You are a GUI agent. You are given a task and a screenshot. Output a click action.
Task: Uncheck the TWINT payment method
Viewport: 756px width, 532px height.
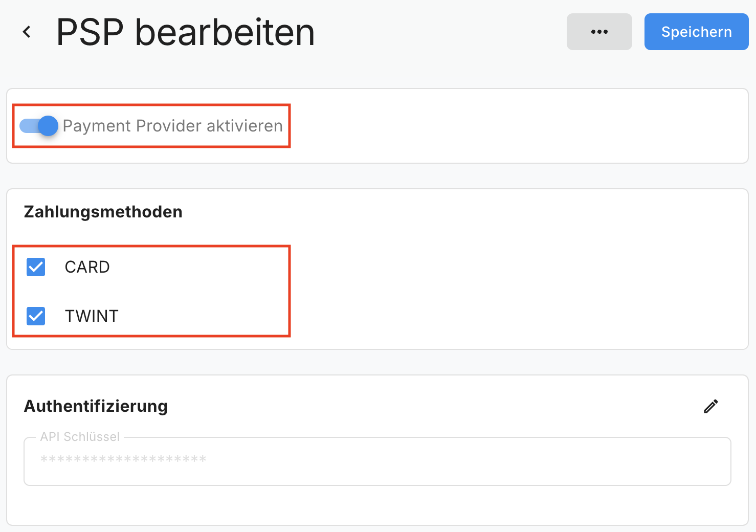click(x=36, y=316)
